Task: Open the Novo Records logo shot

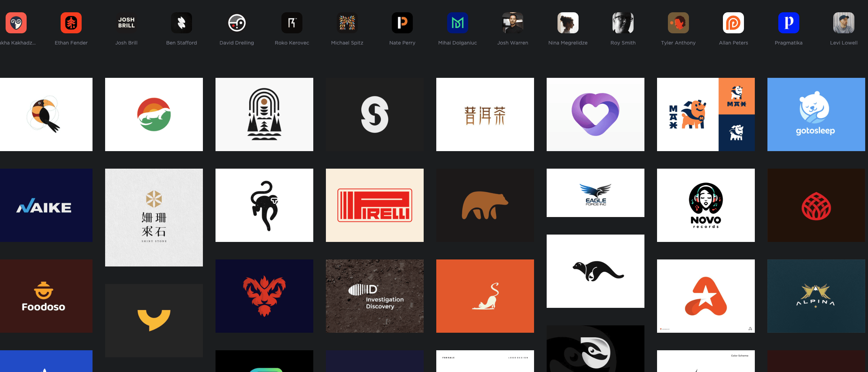Action: pos(706,205)
